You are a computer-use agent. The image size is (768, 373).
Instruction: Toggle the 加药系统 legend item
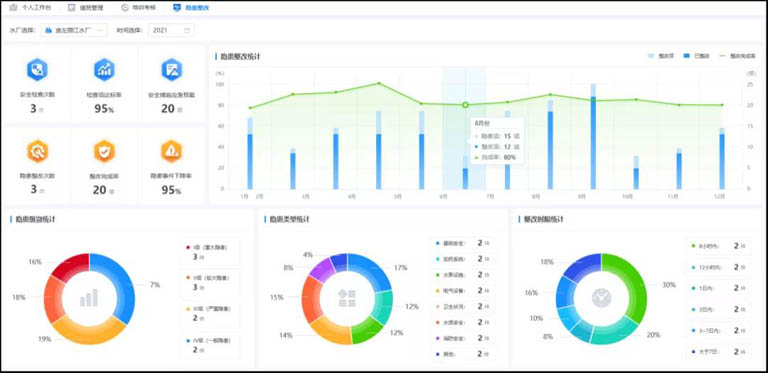coord(462,259)
